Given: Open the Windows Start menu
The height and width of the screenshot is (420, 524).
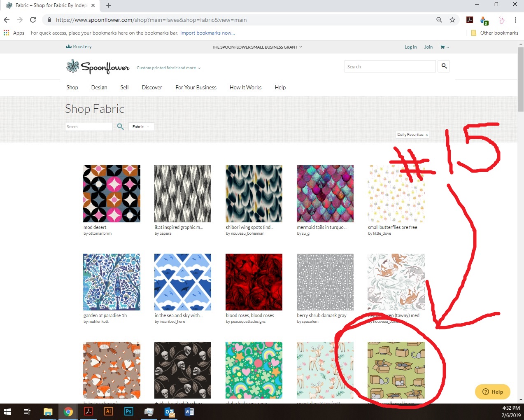Looking at the screenshot, I should [7, 412].
